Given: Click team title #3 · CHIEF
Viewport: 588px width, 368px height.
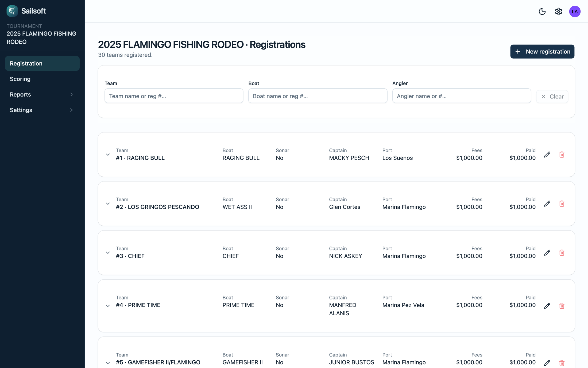Looking at the screenshot, I should [130, 256].
